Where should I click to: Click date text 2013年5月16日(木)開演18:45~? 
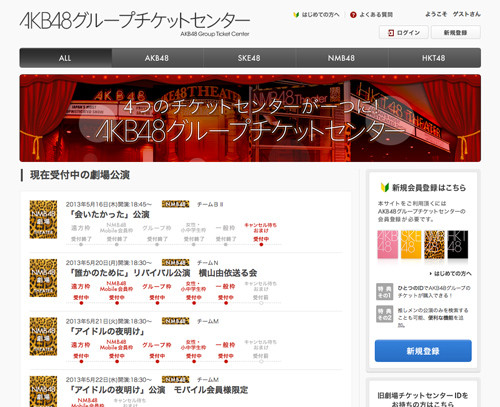click(x=109, y=204)
